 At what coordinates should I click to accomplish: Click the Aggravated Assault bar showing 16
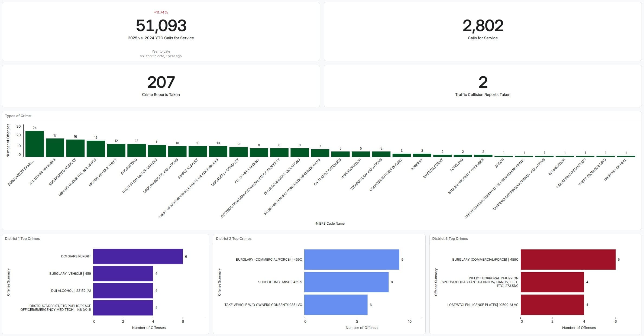75,148
